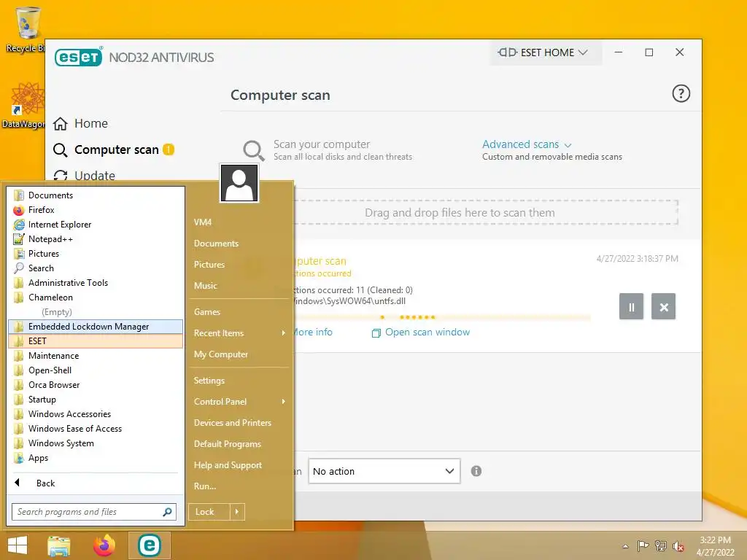Open Apps entry in Start menu
The image size is (747, 560).
click(x=96, y=458)
